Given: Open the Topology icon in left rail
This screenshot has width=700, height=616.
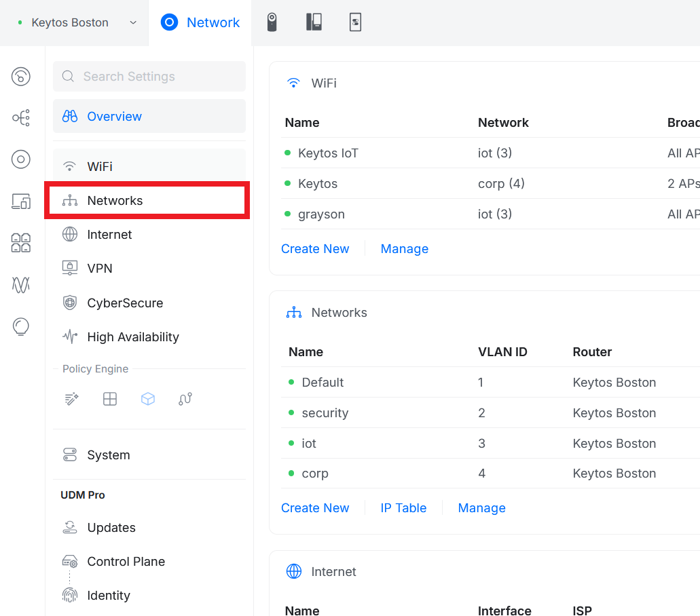Looking at the screenshot, I should click(x=21, y=118).
